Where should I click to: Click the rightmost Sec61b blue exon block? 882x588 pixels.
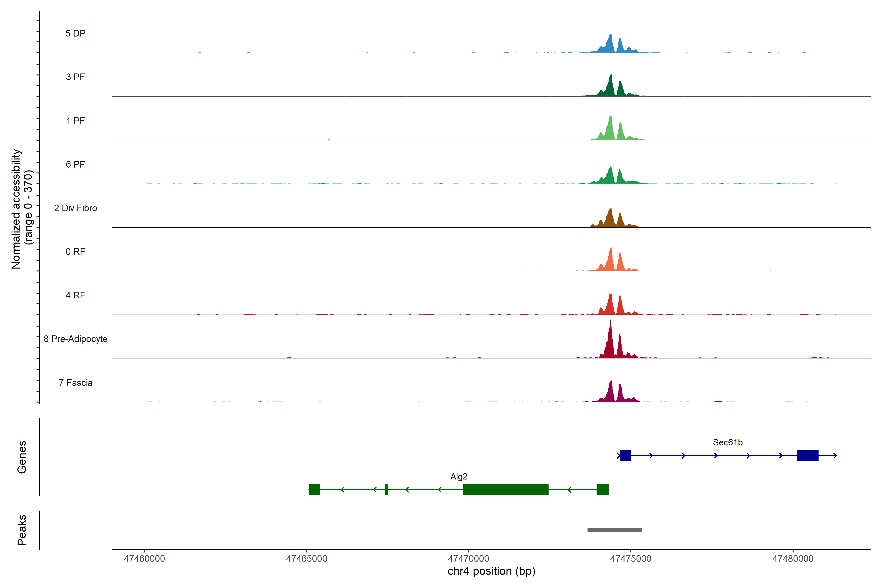tap(807, 456)
